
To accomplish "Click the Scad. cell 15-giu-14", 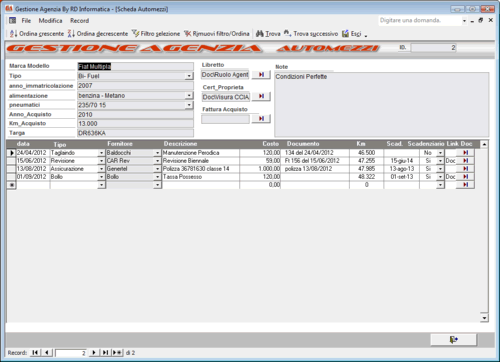I will 402,161.
